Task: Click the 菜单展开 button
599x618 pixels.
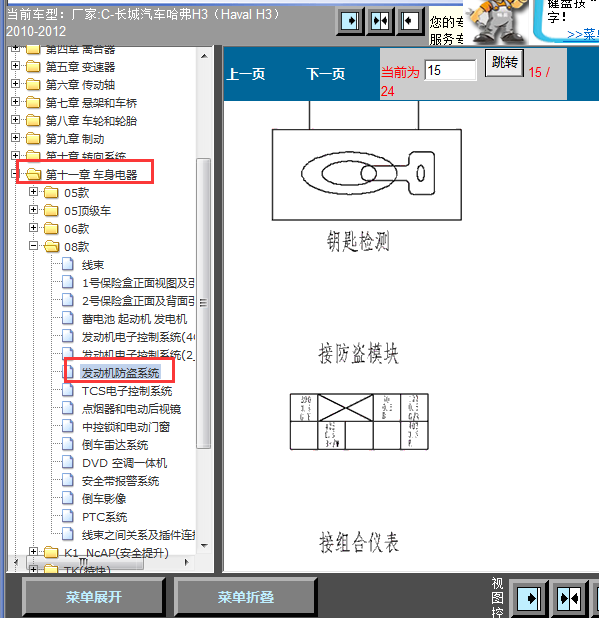Action: click(x=94, y=597)
